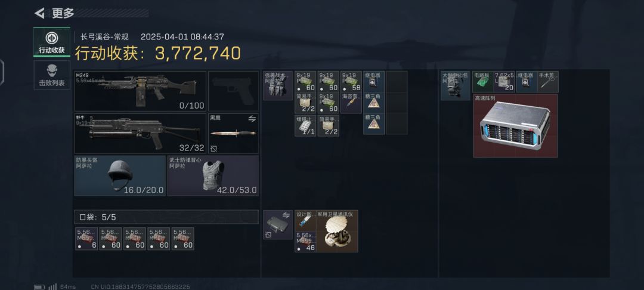
Task: Go back using the arrow beside 更多
Action: click(x=39, y=13)
